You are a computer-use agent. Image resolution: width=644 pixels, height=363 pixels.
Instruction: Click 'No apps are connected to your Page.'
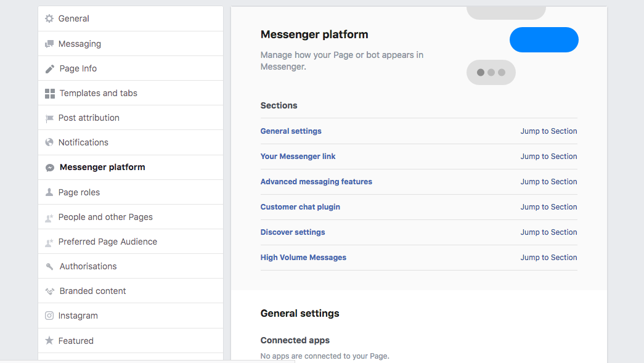point(325,356)
